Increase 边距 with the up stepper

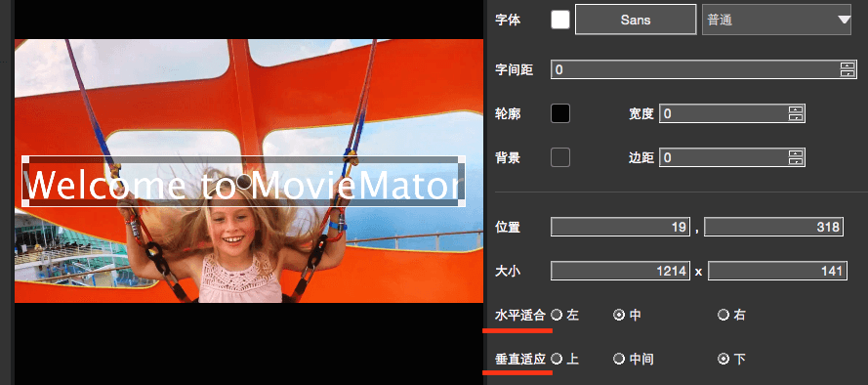tap(796, 153)
